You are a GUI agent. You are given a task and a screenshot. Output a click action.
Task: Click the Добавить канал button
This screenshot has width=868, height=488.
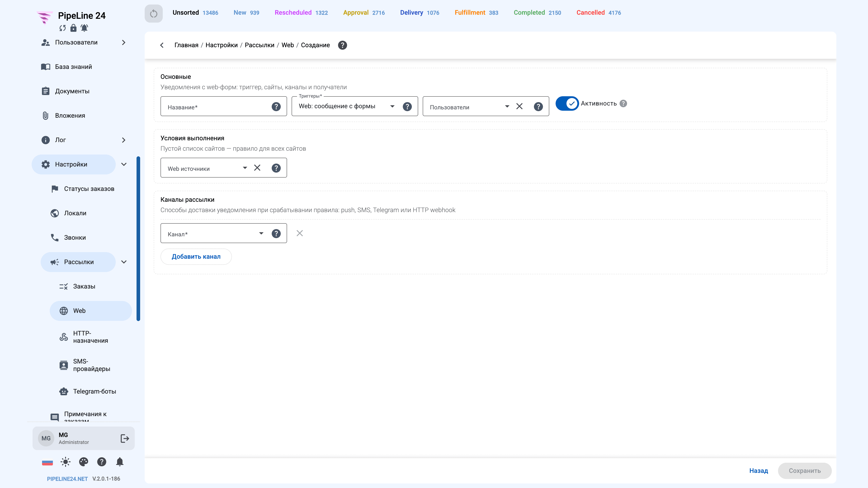point(196,257)
